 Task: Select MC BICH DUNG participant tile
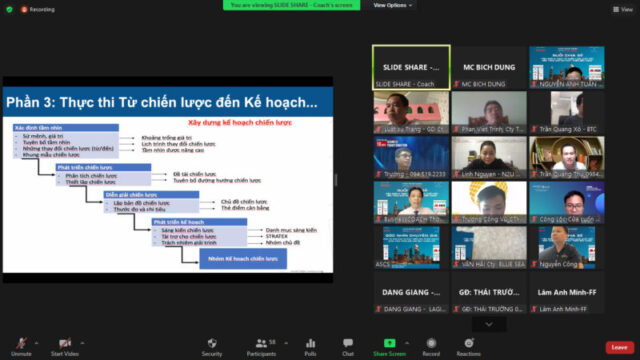[489, 67]
